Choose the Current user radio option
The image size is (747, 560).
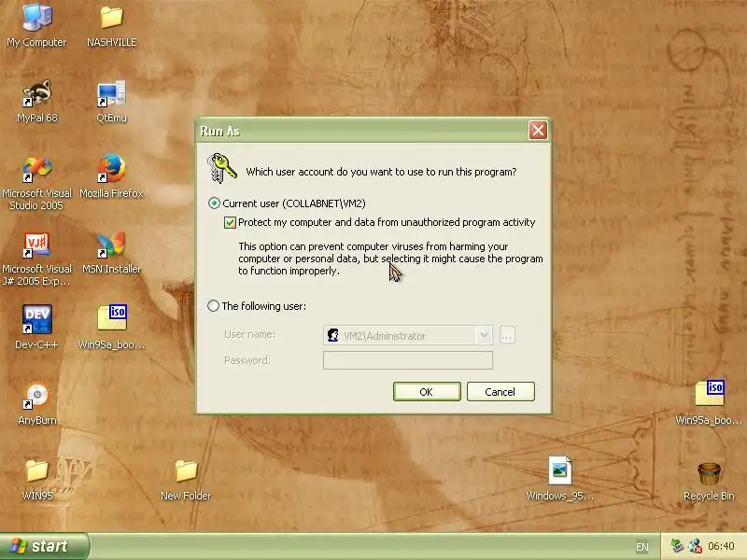coord(214,203)
